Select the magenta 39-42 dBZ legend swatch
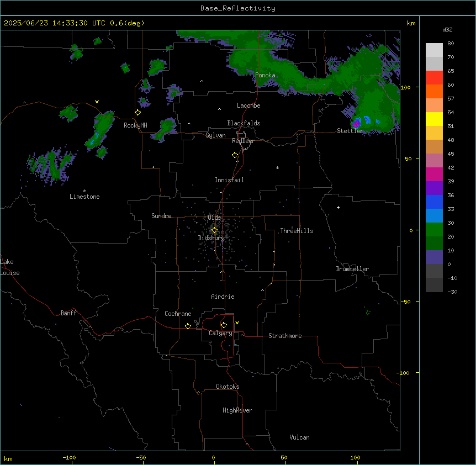 click(434, 174)
